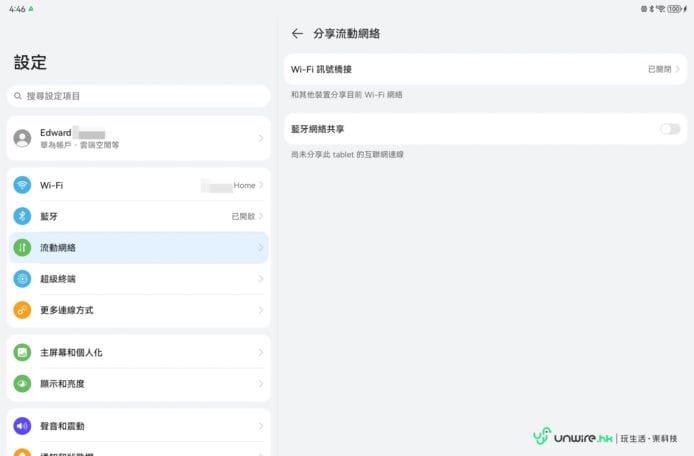
Task: Enable the 藍牙網絡共享 toggle
Action: (x=669, y=129)
